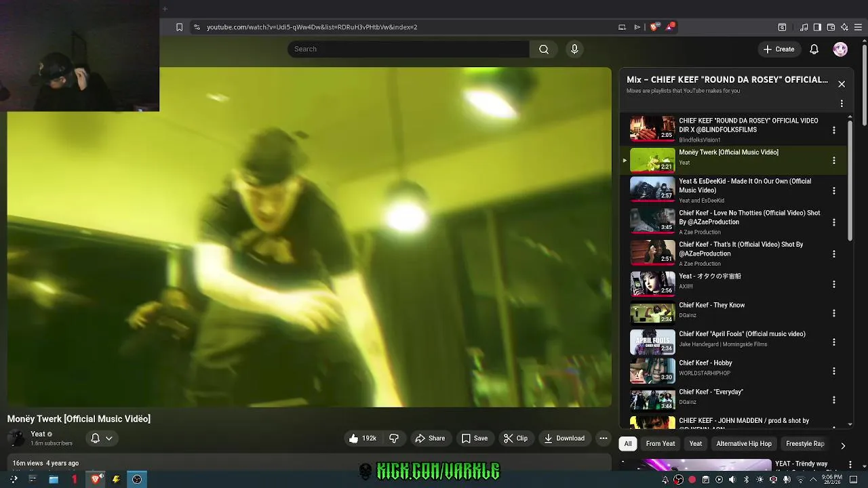Open the microphone tray icon
Screen dimensions: 868x488
pos(787,480)
